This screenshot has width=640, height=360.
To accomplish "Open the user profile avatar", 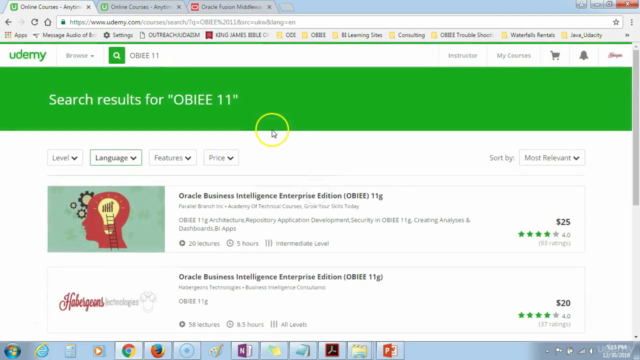I will pos(615,56).
